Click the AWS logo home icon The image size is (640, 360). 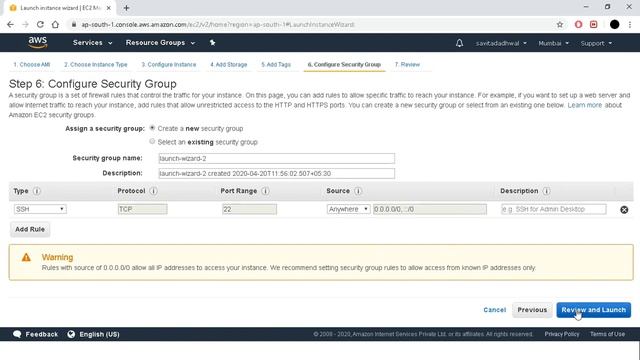pos(38,42)
